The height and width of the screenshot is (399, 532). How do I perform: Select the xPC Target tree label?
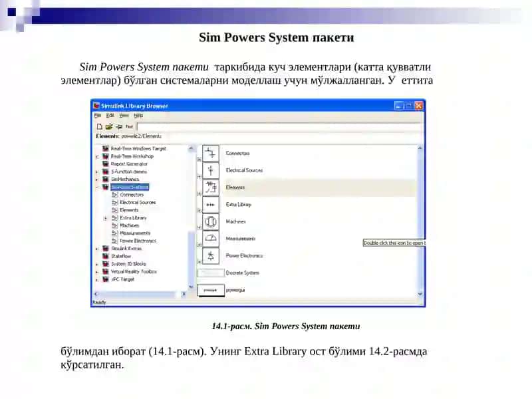(x=122, y=279)
